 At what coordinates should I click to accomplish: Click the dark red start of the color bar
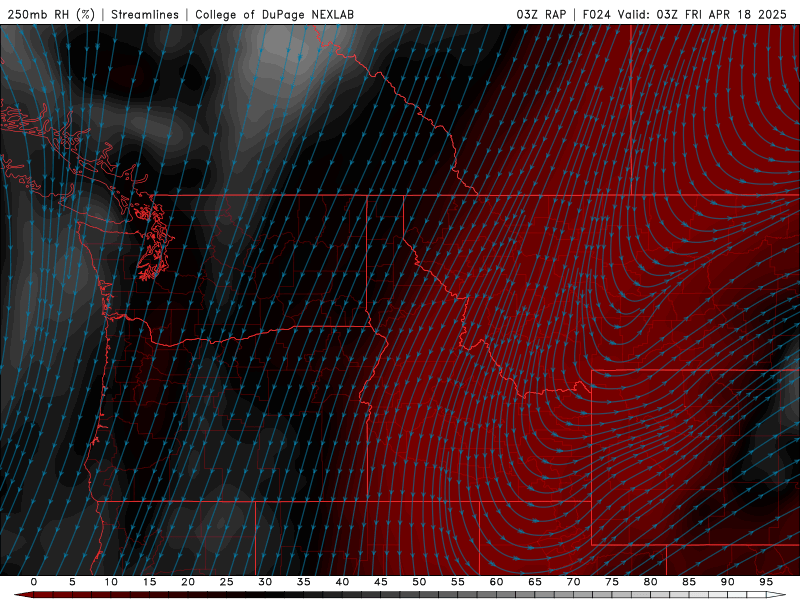coord(23,595)
